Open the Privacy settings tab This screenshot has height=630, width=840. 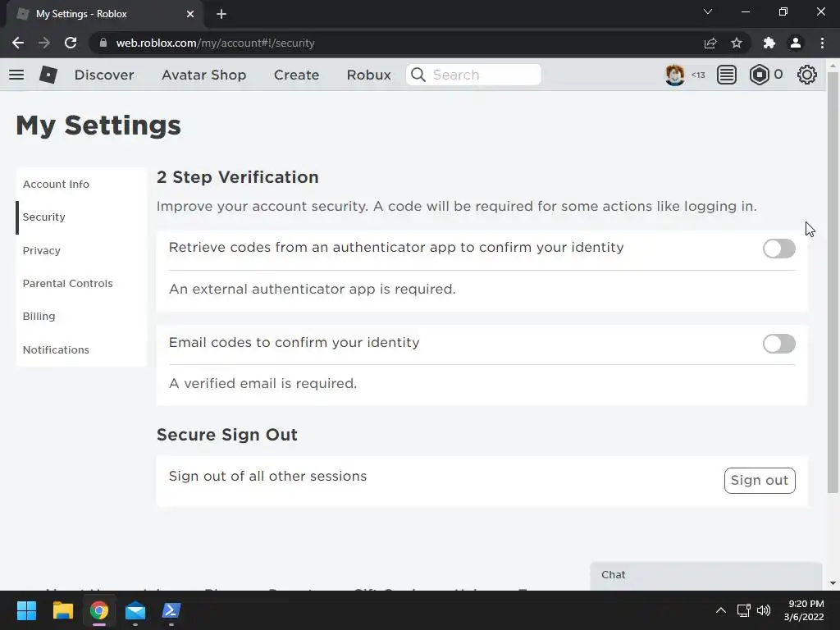click(x=42, y=250)
